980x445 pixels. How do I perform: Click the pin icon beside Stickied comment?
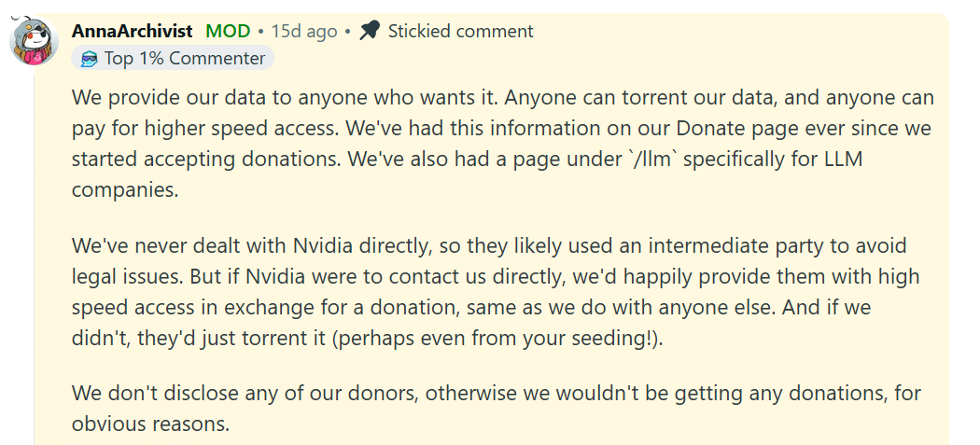pyautogui.click(x=370, y=31)
